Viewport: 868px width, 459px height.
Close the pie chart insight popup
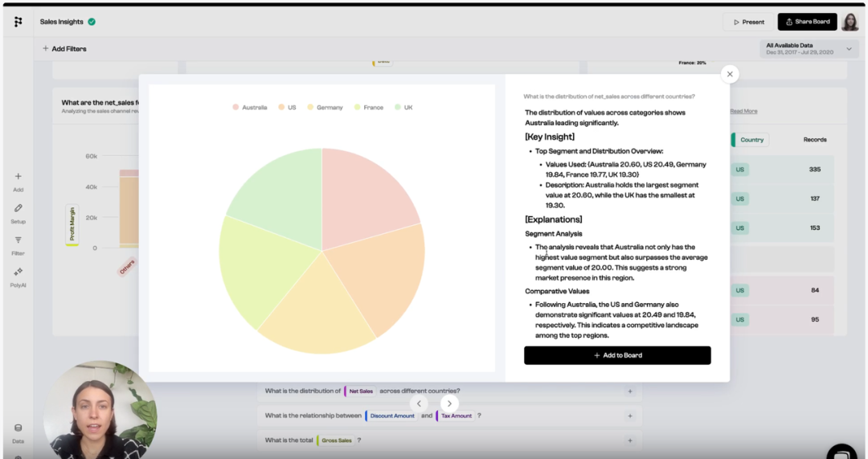coord(729,74)
